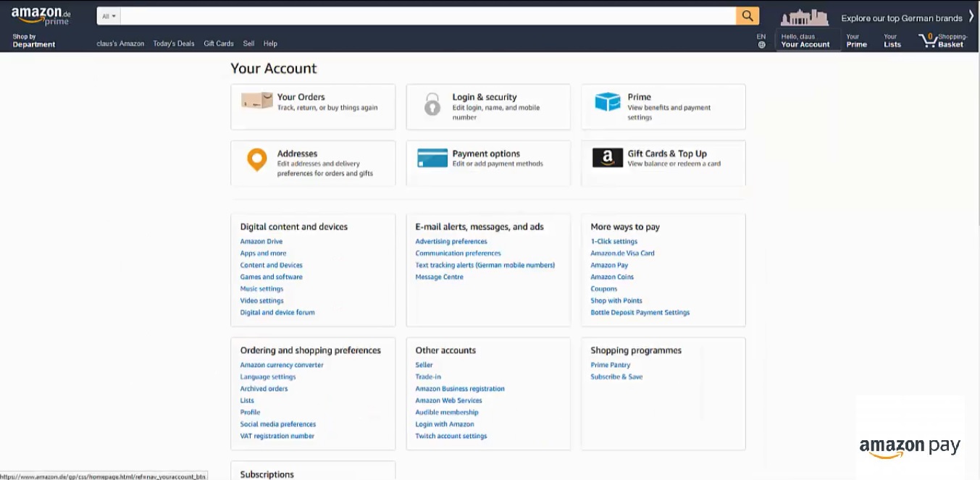Screen dimensions: 980x480
Task: Click the Gift Cards Amazon logo icon
Action: click(x=607, y=158)
